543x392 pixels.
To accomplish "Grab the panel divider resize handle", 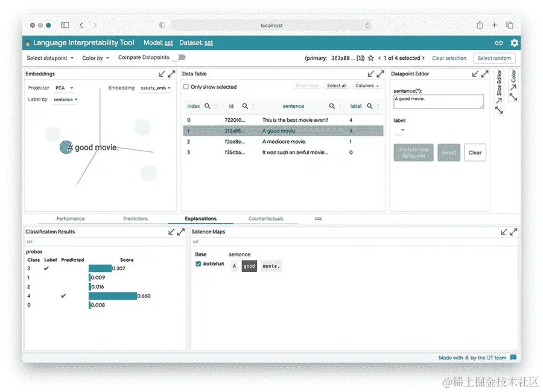I will (318, 218).
